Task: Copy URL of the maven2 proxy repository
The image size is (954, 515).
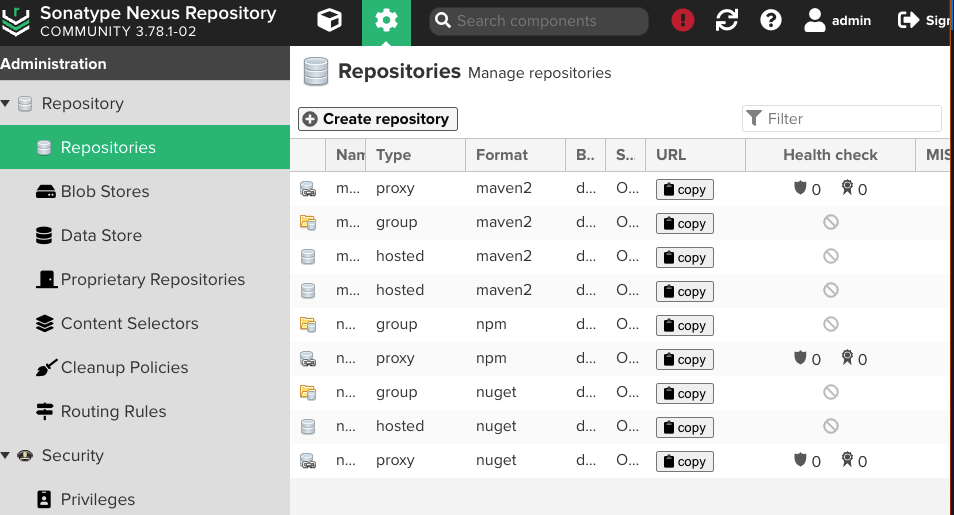Action: 684,189
